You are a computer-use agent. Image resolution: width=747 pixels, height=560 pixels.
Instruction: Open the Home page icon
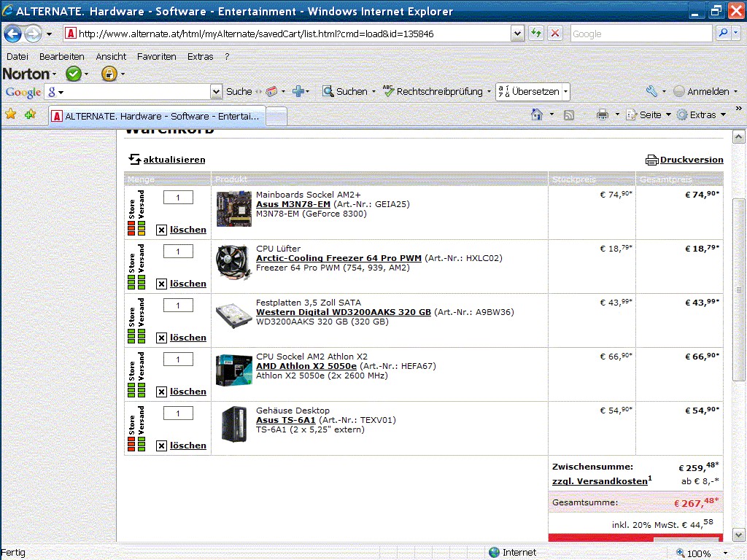[537, 114]
